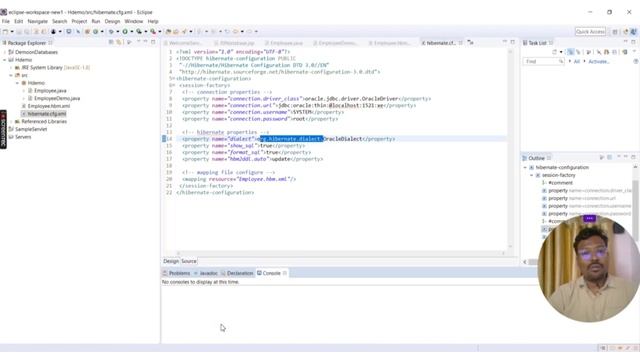The image size is (640, 360).
Task: Open the Navigate menu
Action: click(38, 21)
